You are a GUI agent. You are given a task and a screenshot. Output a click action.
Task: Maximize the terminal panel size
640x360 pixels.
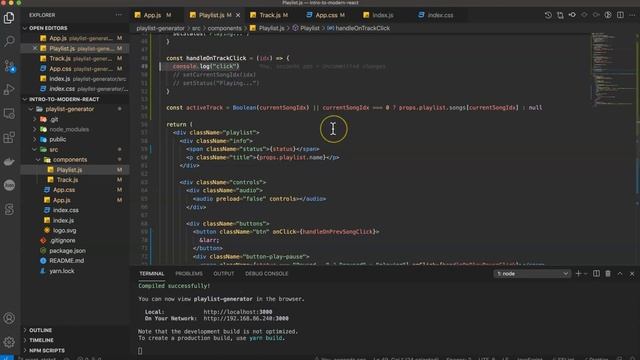pos(620,273)
